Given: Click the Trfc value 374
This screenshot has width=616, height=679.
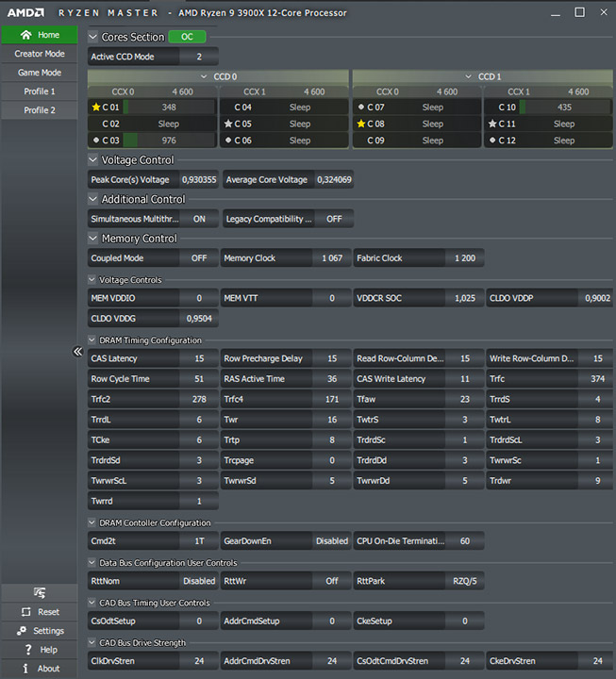Looking at the screenshot, I should (x=597, y=379).
